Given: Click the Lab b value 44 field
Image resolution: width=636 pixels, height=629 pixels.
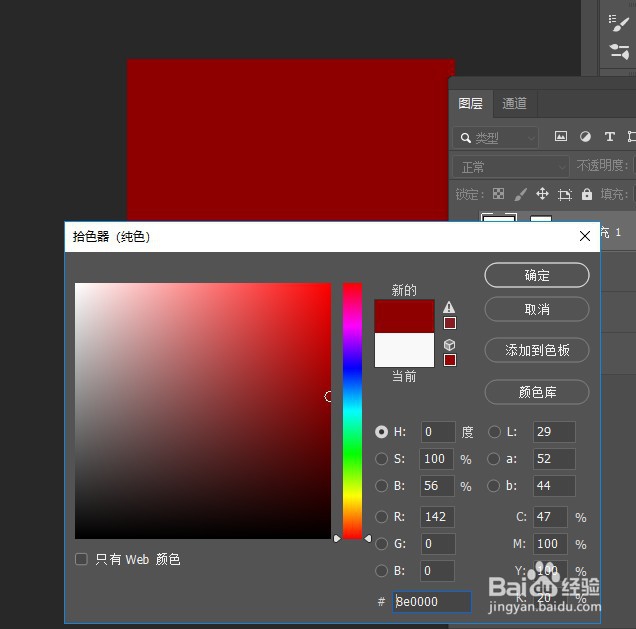Looking at the screenshot, I should coord(554,486).
